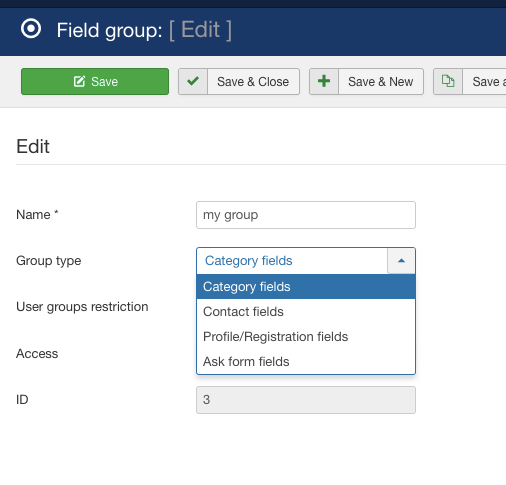The height and width of the screenshot is (485, 506).
Task: Choose Contact fields from the dropdown list
Action: coord(306,312)
